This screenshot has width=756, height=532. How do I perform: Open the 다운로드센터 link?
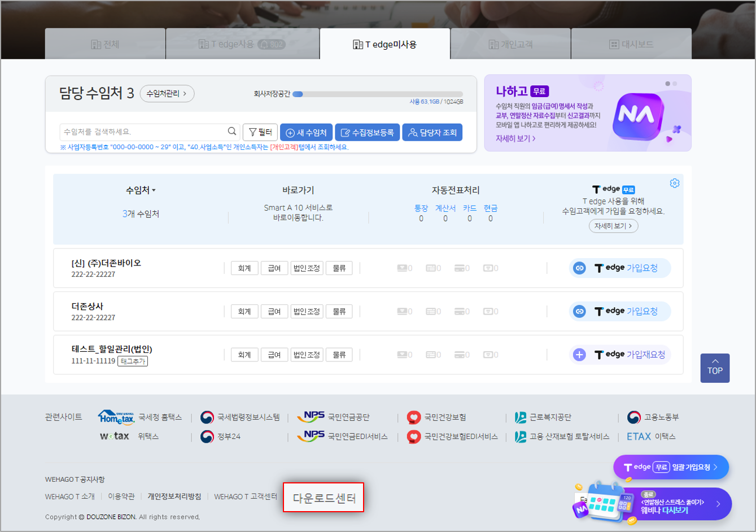point(324,498)
